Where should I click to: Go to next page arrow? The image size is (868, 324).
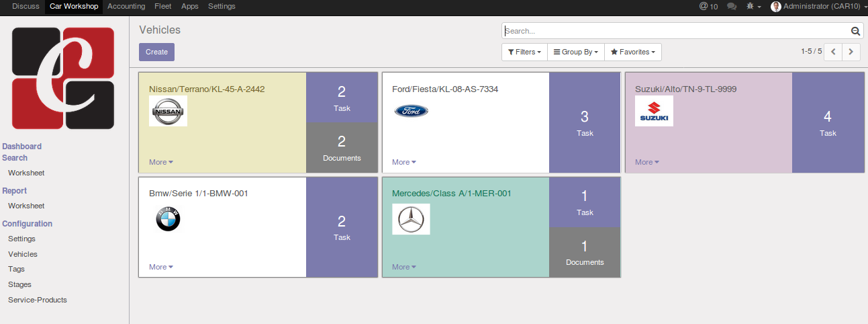(851, 52)
